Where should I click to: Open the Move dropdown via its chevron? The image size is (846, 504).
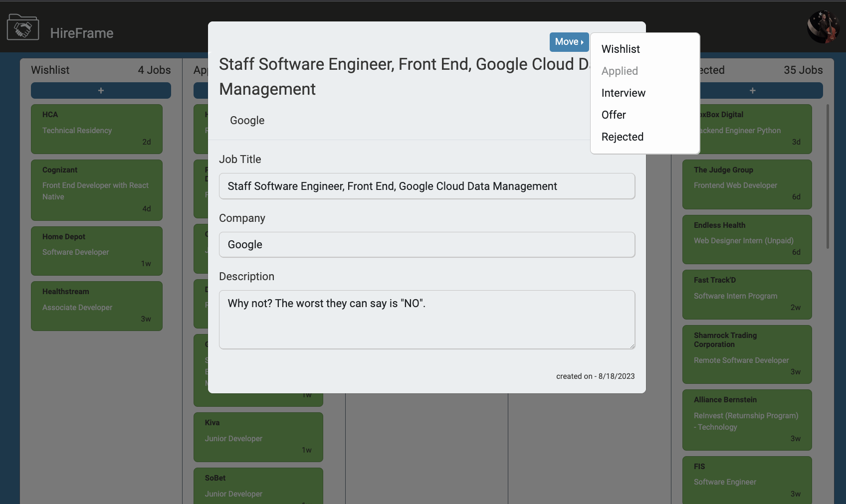tap(582, 42)
